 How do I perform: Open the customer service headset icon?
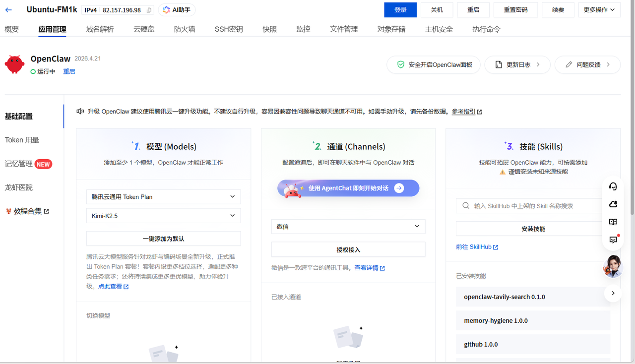[x=613, y=186]
